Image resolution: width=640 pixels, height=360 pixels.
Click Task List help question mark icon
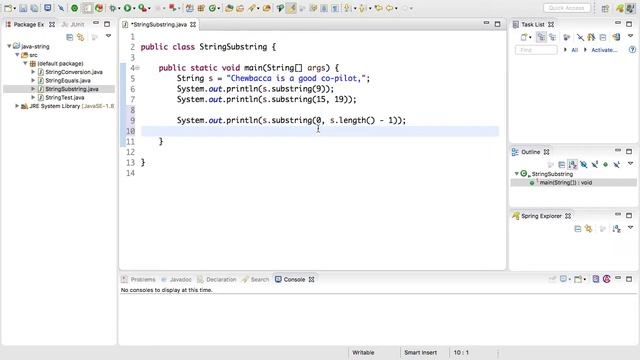tap(632, 50)
